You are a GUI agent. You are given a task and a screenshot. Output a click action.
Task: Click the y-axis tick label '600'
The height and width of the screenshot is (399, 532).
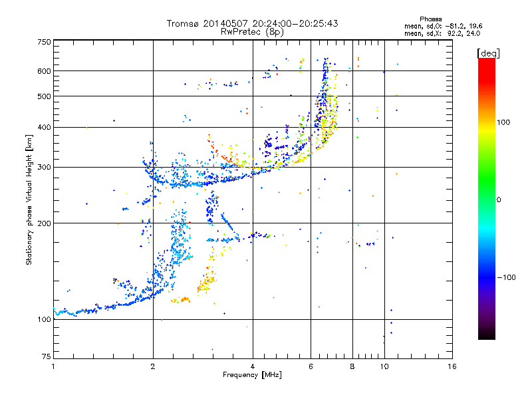tap(45, 71)
